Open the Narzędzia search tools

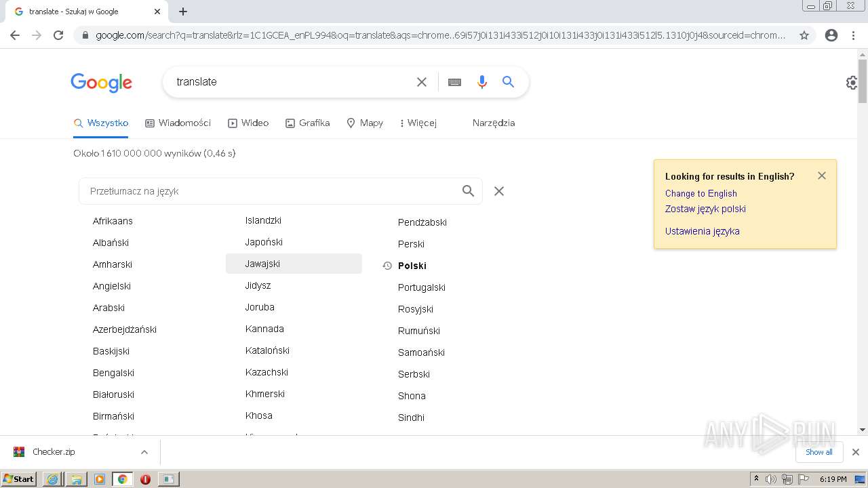(x=494, y=123)
